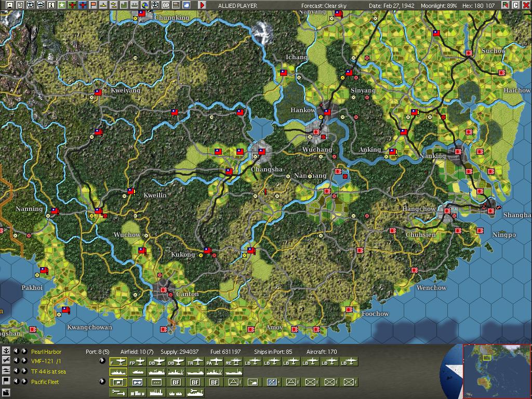Click the green factory industry toolbar icon

coord(124,5)
